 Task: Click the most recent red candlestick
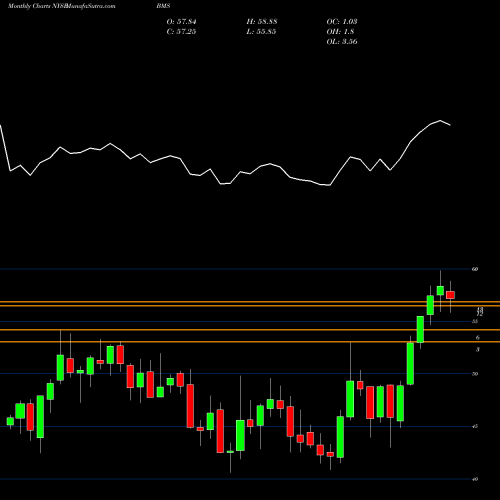coord(450,295)
